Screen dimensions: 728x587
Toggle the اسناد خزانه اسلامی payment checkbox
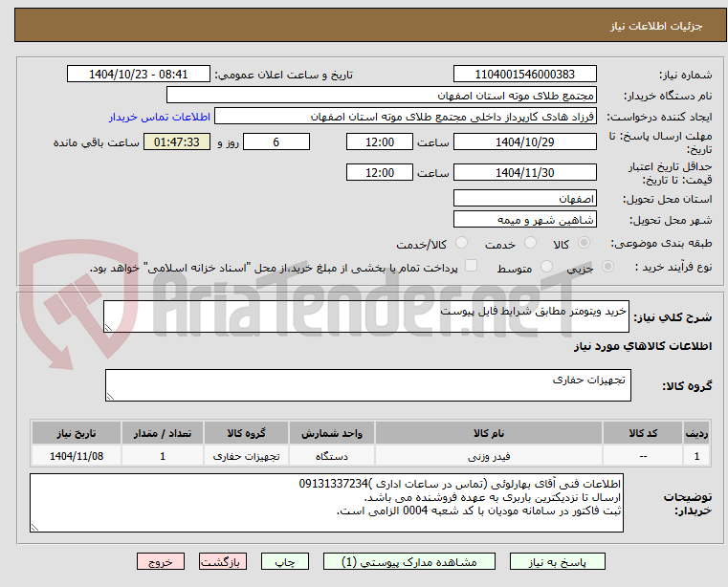pyautogui.click(x=471, y=266)
